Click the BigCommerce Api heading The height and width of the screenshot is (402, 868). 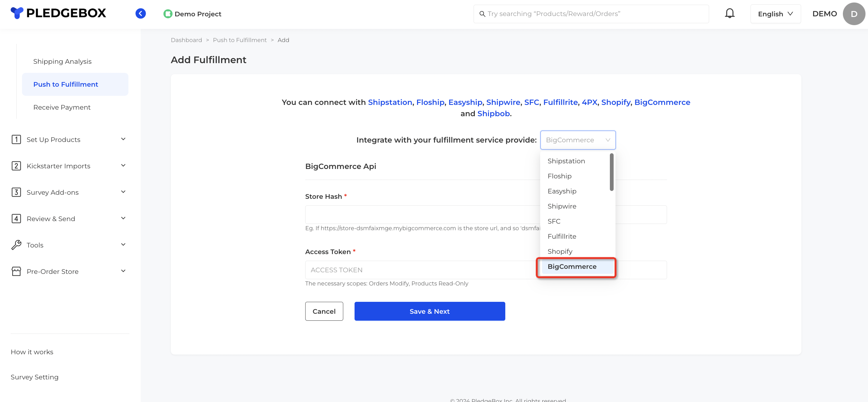340,166
